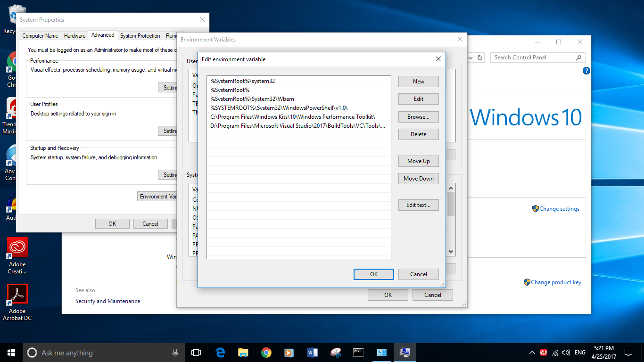The height and width of the screenshot is (362, 644).
Task: Open Adobe Acrobat DC from the desktop
Action: point(17,295)
